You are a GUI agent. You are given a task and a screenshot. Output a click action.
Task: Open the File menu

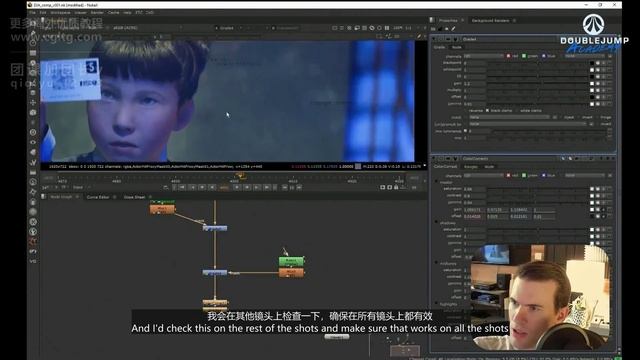pyautogui.click(x=32, y=13)
